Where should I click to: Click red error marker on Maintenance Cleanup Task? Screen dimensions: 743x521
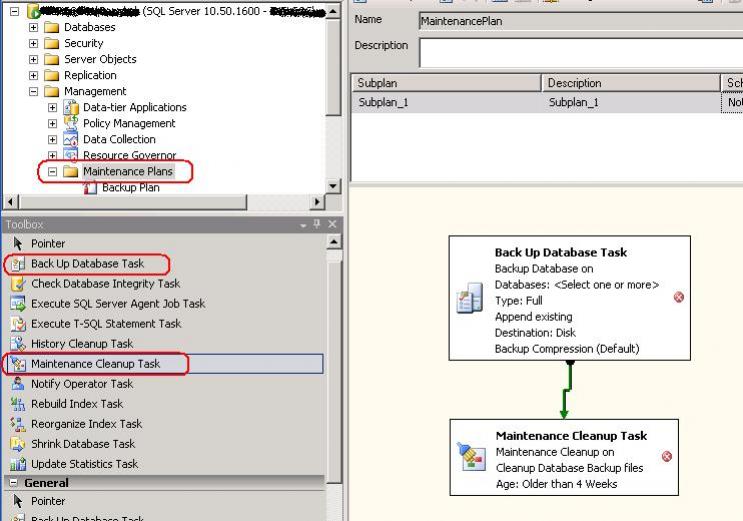click(667, 457)
